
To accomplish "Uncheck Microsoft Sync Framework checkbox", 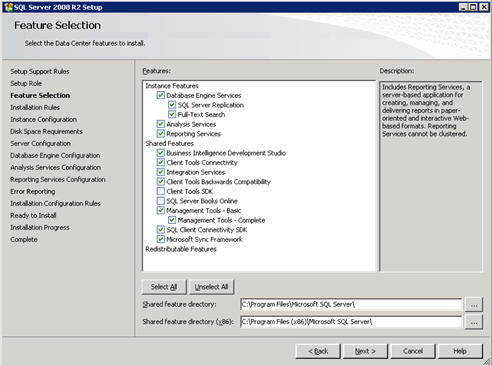I will (x=161, y=239).
